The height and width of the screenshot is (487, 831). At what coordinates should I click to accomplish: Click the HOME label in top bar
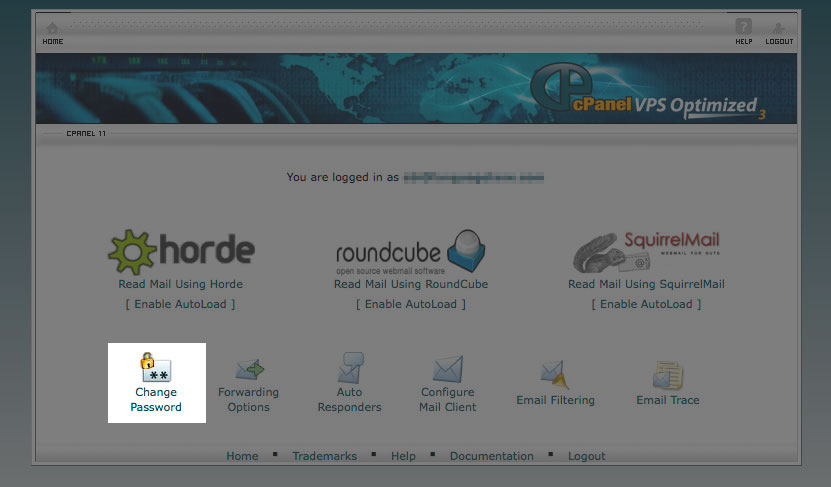pyautogui.click(x=53, y=41)
